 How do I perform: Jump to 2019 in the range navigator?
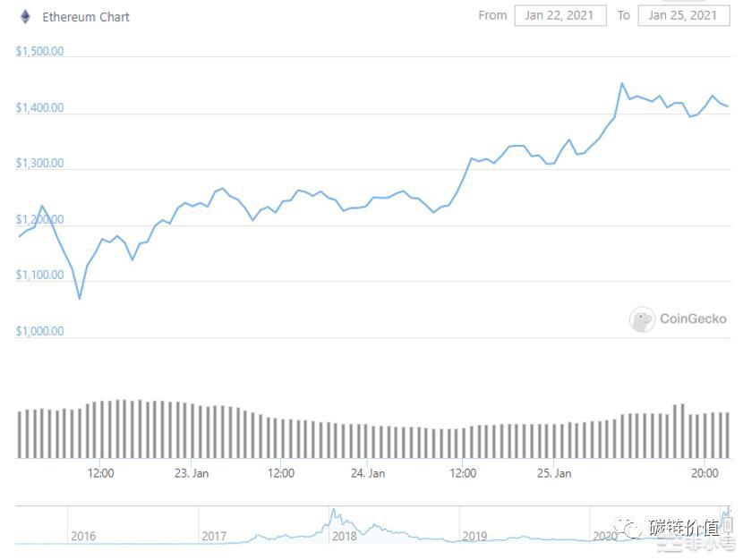474,536
